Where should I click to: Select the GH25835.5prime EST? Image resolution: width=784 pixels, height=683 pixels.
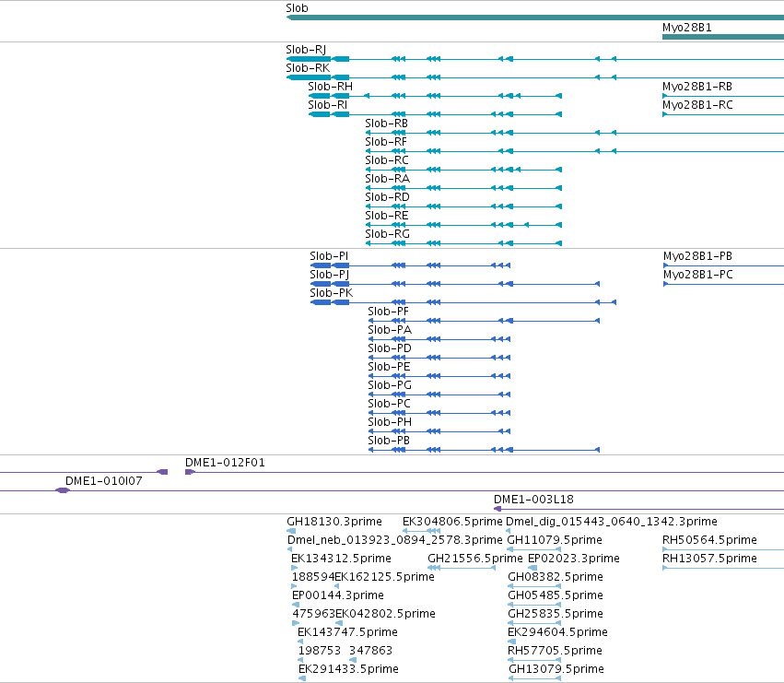click(534, 623)
